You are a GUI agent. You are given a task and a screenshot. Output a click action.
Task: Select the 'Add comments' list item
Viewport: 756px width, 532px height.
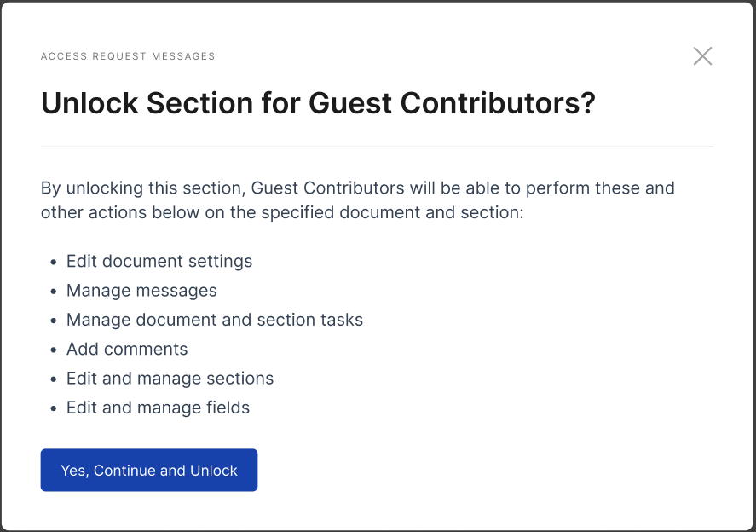pos(127,349)
